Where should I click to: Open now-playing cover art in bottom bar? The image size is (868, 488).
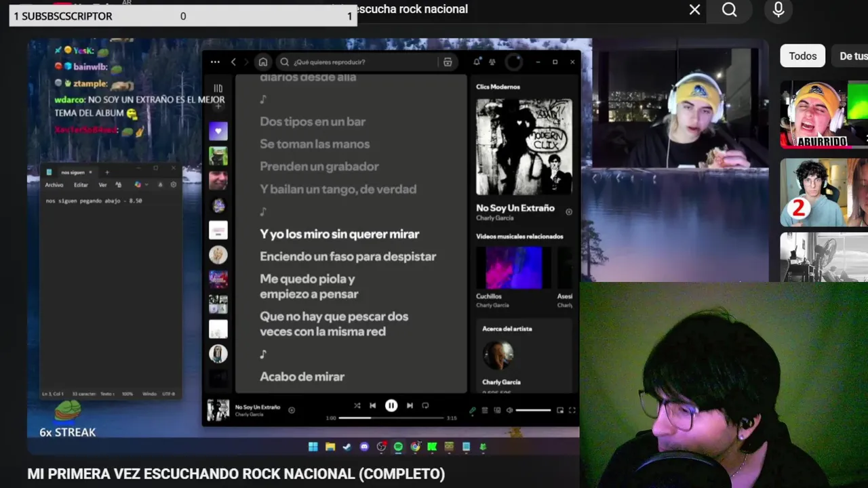218,410
